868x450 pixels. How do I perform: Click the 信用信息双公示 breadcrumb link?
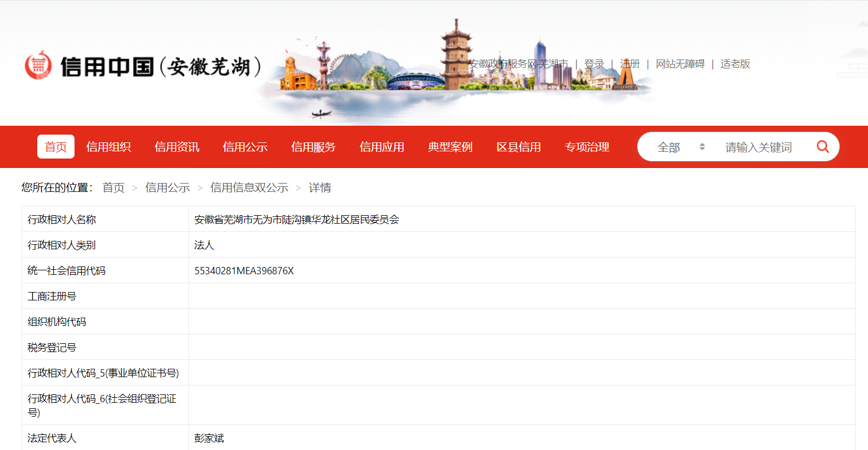[249, 187]
